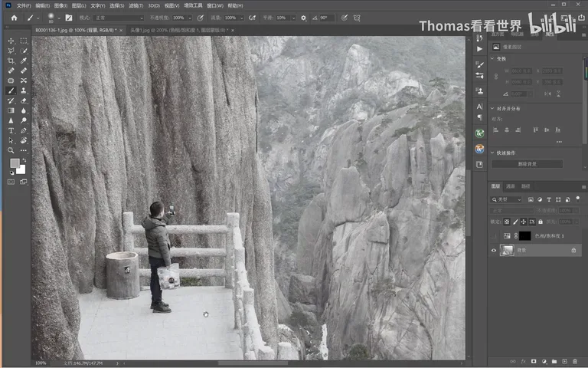
Task: Select the Polygonal Lasso tool
Action: [11, 51]
